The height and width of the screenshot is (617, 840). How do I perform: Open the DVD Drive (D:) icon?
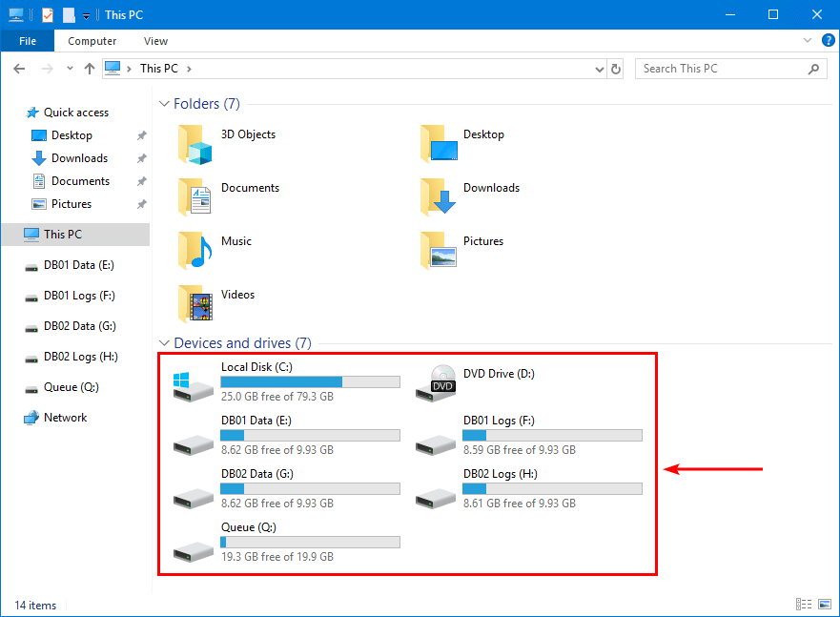[x=434, y=382]
